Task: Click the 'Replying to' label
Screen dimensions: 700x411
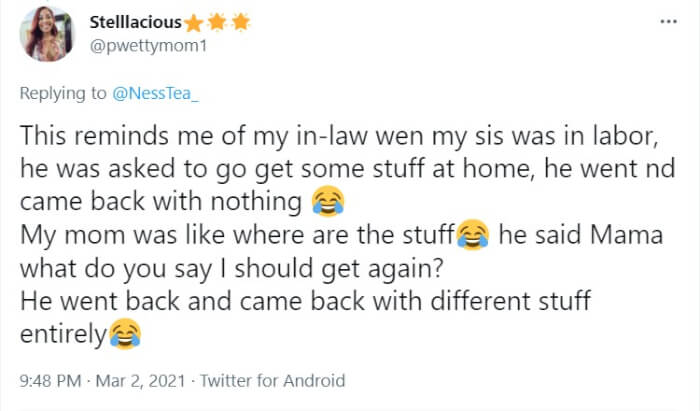Action: (x=62, y=94)
